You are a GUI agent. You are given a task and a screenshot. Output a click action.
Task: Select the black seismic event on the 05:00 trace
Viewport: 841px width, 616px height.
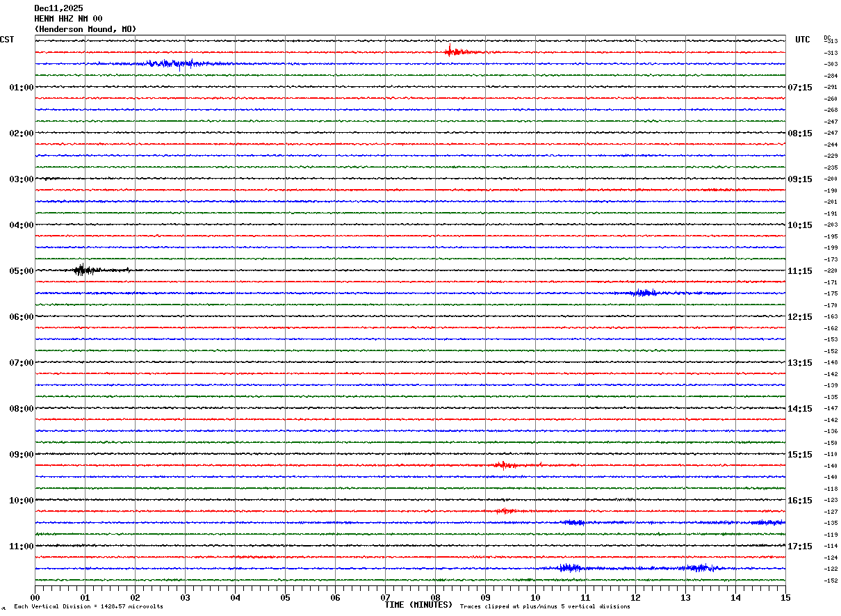click(83, 270)
